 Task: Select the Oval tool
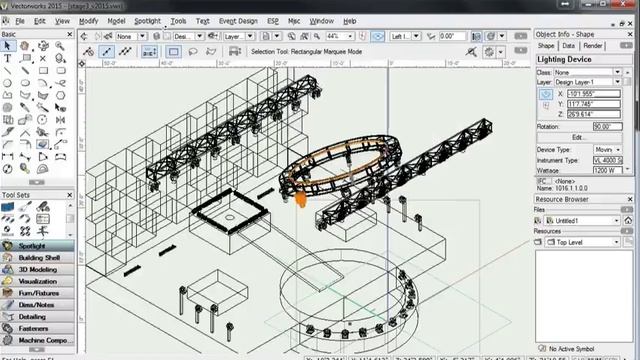[x=25, y=83]
